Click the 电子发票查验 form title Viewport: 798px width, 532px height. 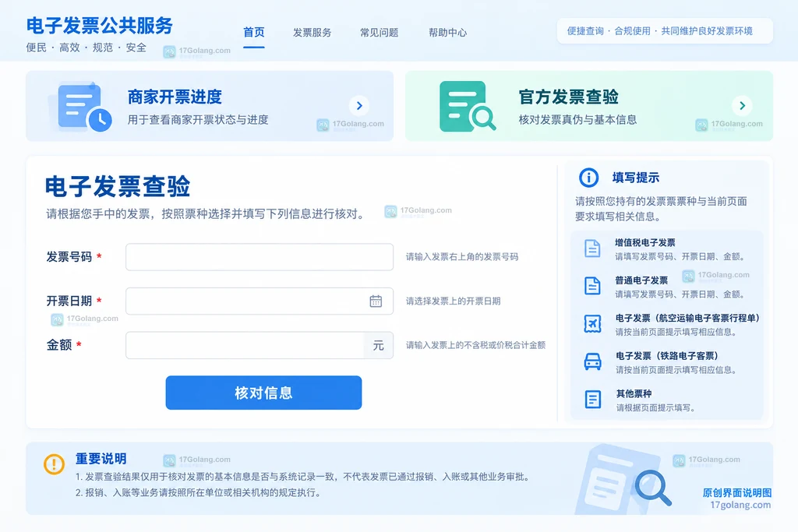[118, 186]
